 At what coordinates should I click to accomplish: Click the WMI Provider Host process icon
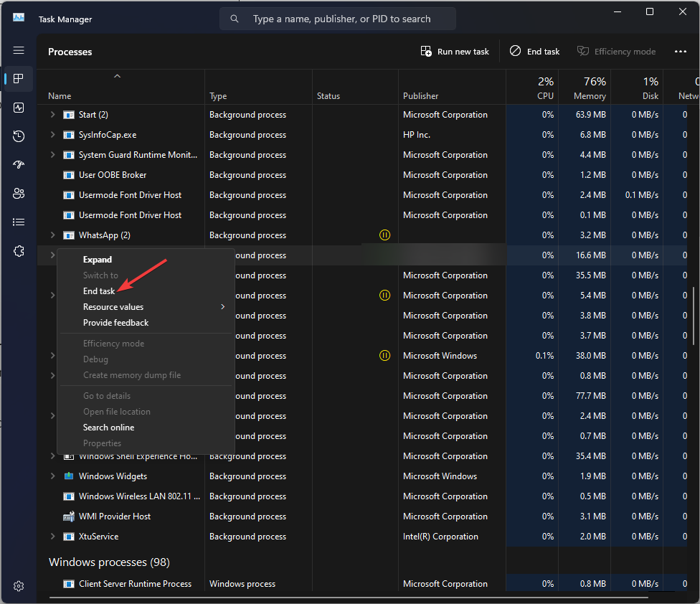coord(69,516)
